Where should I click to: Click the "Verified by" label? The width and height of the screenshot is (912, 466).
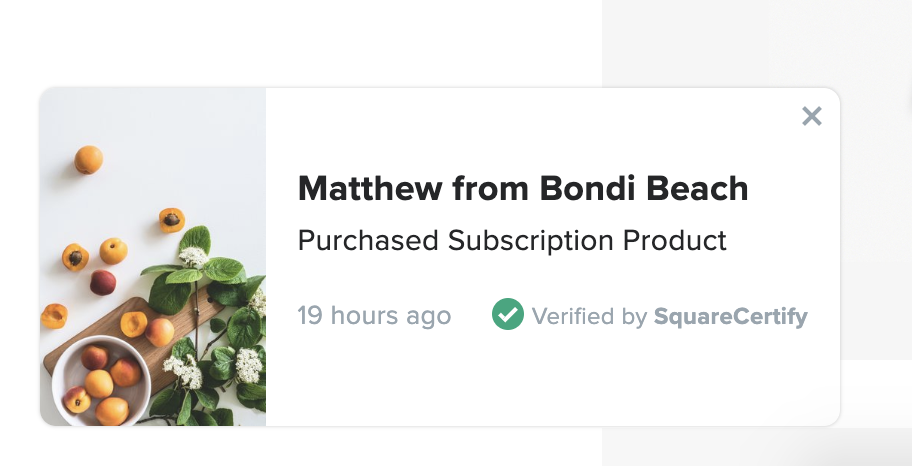tap(589, 317)
